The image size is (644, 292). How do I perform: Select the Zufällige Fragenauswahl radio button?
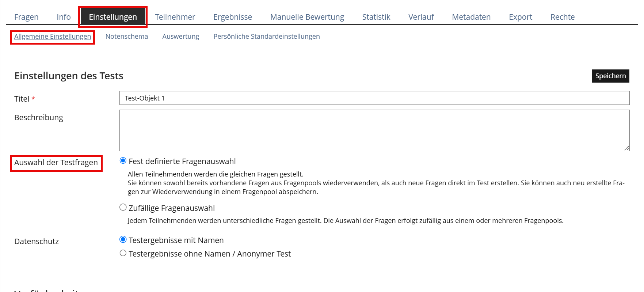[x=123, y=208]
